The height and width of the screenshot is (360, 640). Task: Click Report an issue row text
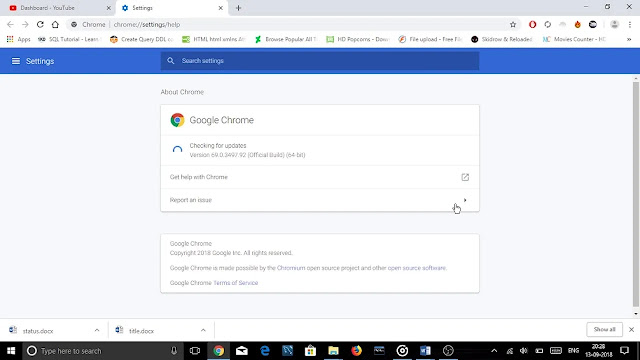coord(191,200)
